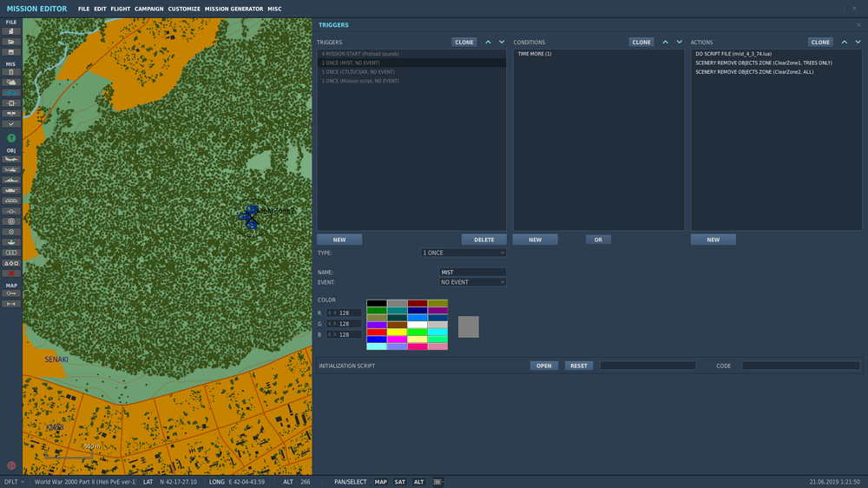868x488 pixels.
Task: Click the CODE input field
Action: 800,366
